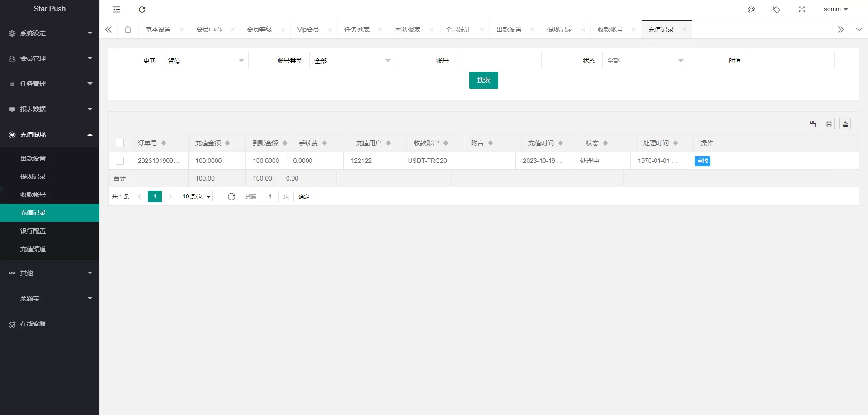Image resolution: width=868 pixels, height=415 pixels.
Task: Open the 账号类型 dropdown set to 全部
Action: point(352,60)
